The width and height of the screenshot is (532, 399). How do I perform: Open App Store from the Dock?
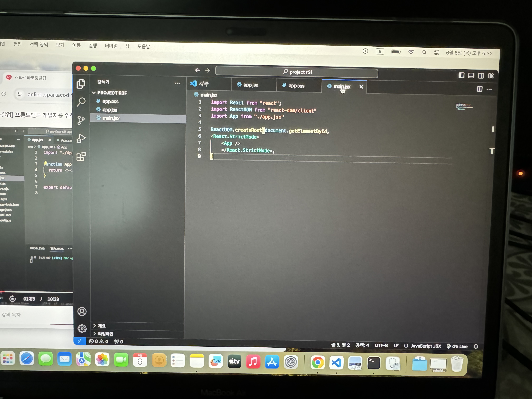pos(272,362)
